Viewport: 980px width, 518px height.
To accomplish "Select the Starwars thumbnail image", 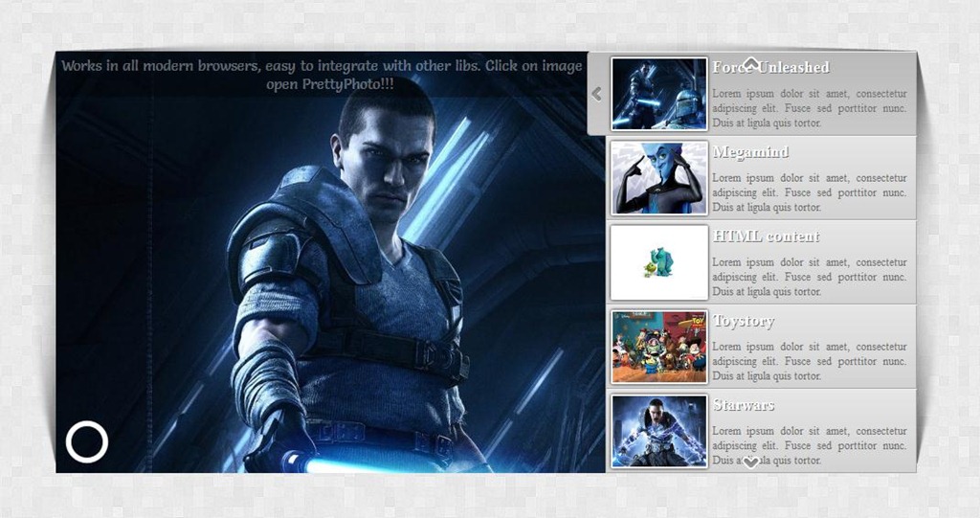I will (659, 431).
